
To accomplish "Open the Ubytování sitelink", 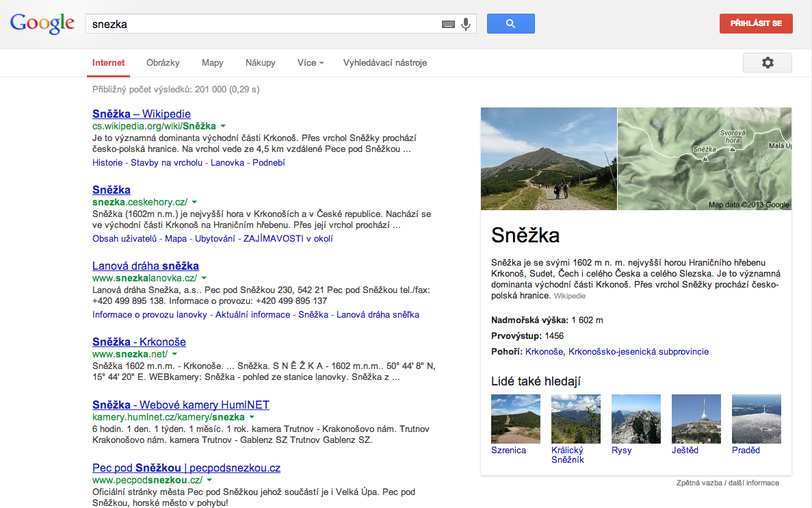I will [215, 238].
